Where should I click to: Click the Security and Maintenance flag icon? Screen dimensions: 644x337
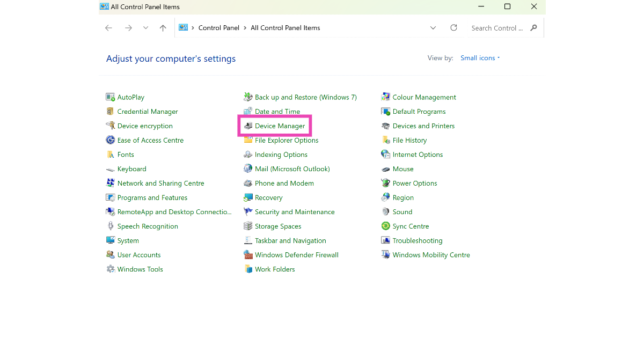[248, 212]
